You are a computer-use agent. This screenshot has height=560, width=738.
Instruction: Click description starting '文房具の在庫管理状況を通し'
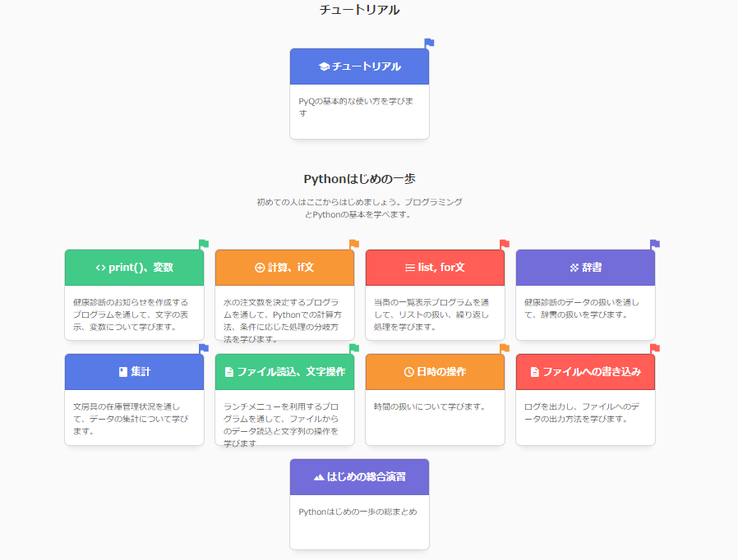click(131, 419)
